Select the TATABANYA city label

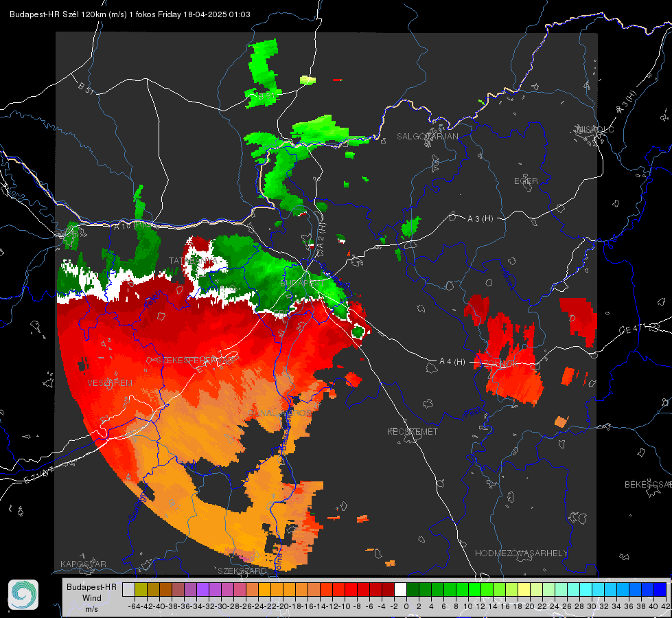pos(194,260)
